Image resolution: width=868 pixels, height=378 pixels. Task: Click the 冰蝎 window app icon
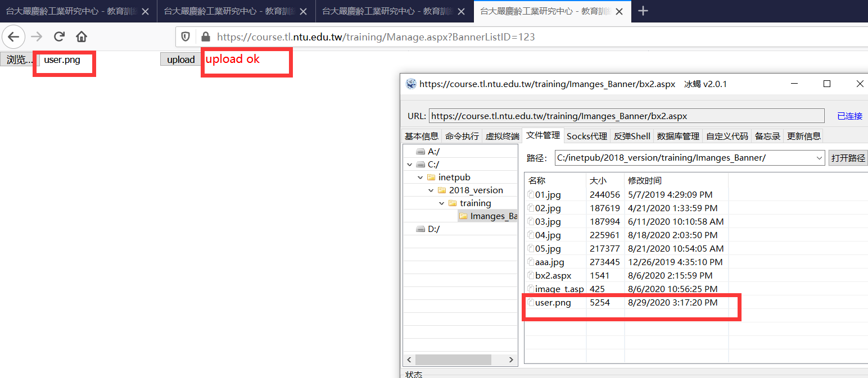[x=411, y=84]
